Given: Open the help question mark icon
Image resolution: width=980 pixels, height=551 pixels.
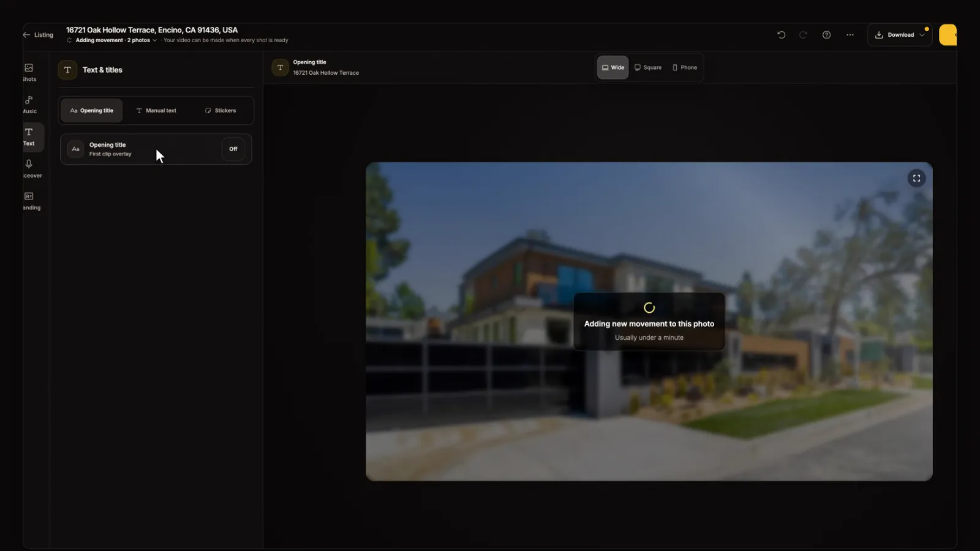Looking at the screenshot, I should (826, 35).
